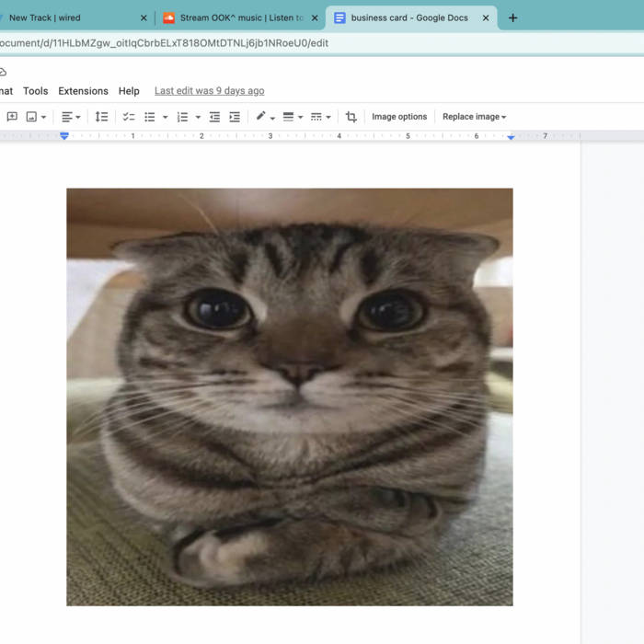Open the 'Last edit was 9 days ago' link
644x644 pixels.
(209, 91)
